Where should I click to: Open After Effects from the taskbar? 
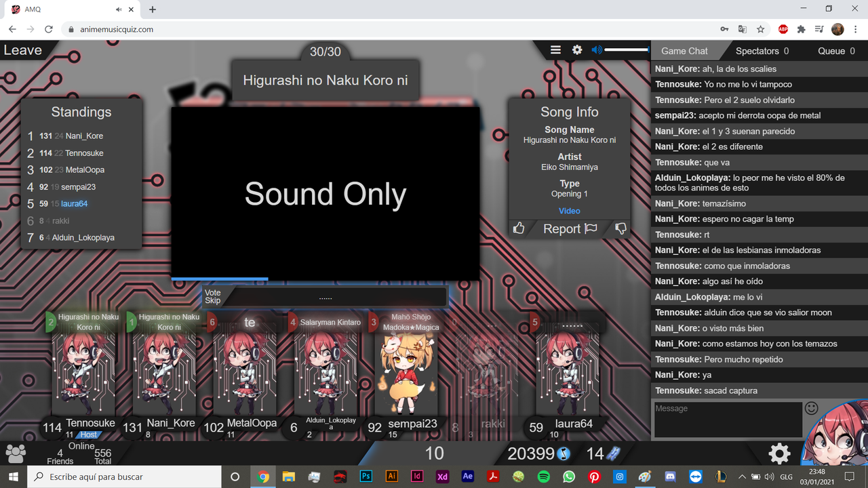[x=467, y=476]
